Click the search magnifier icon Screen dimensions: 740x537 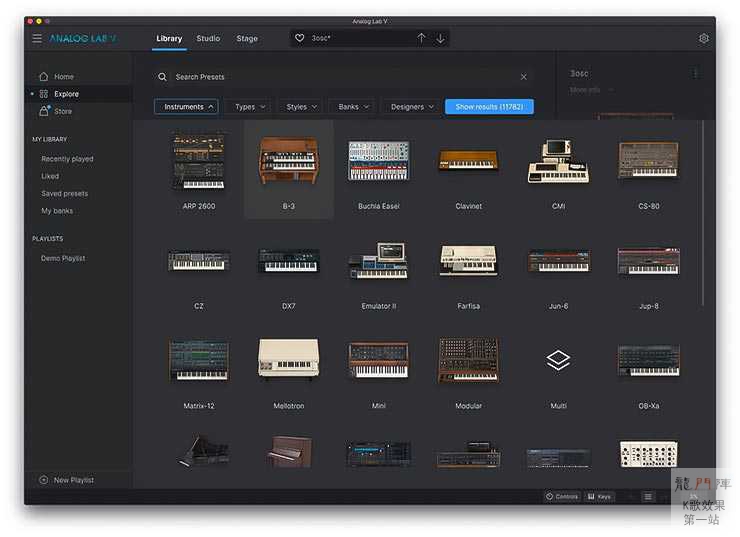coord(162,76)
